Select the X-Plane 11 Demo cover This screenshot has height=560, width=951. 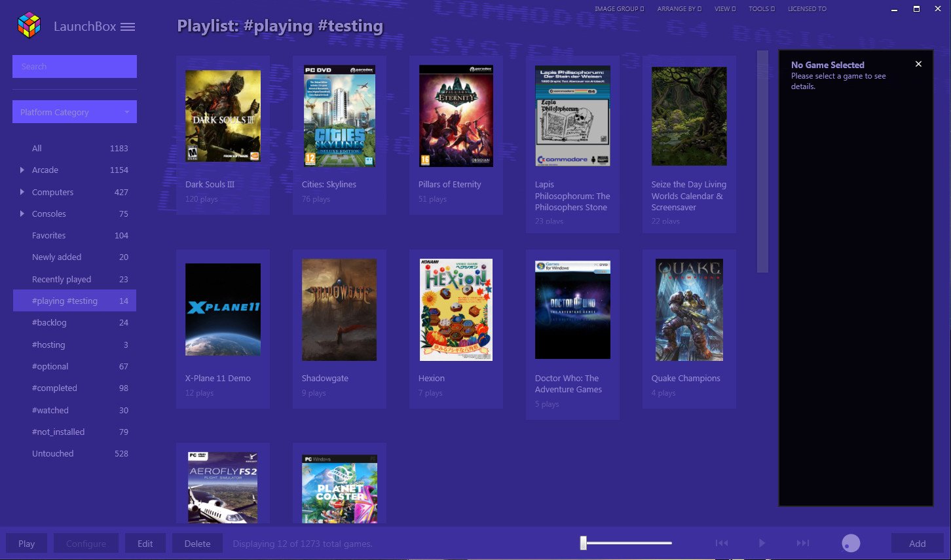[223, 310]
